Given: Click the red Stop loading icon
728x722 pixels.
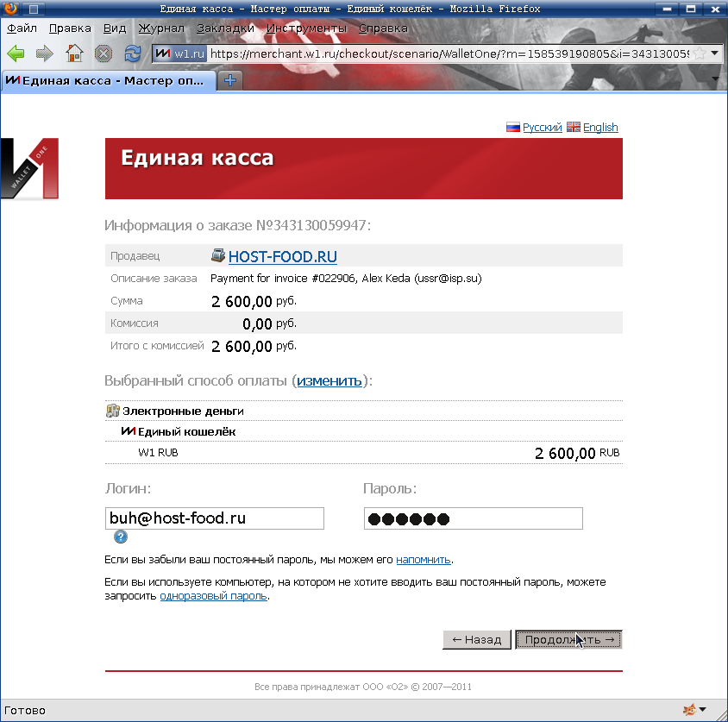Looking at the screenshot, I should point(103,53).
